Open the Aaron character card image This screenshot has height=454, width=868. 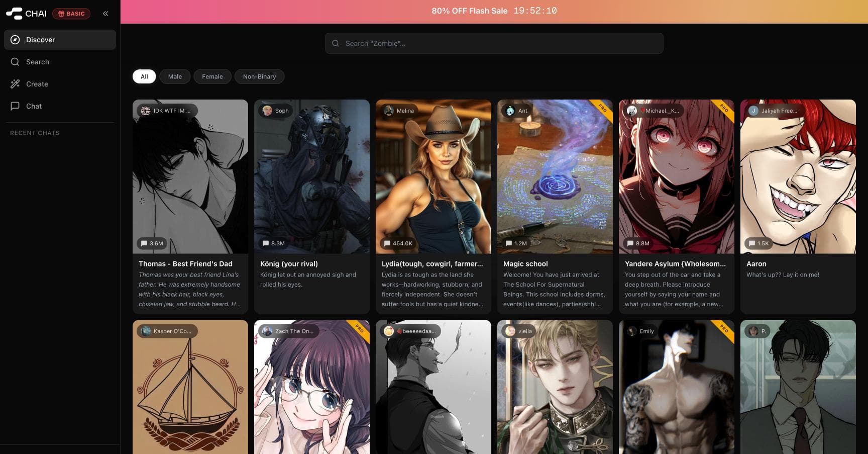pyautogui.click(x=798, y=176)
